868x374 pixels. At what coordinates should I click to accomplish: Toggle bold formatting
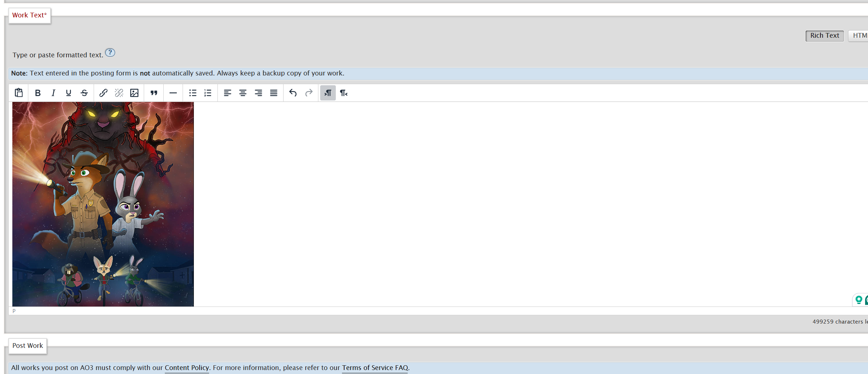(37, 93)
